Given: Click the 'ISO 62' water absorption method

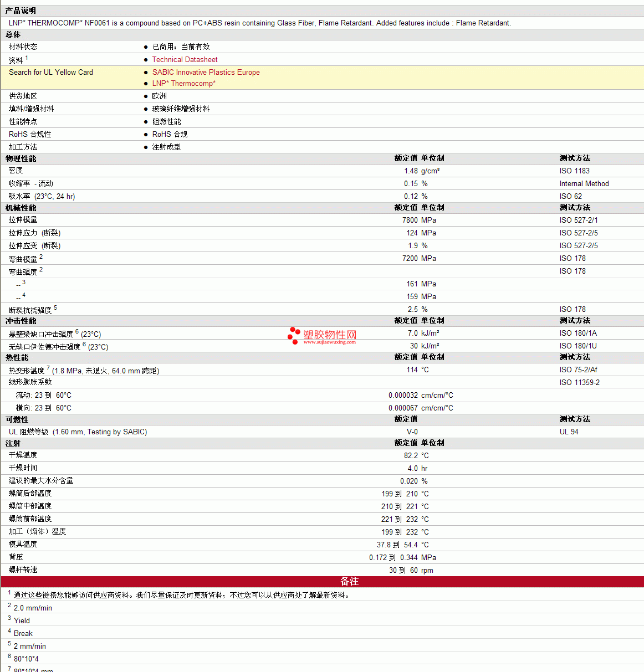Looking at the screenshot, I should [570, 197].
